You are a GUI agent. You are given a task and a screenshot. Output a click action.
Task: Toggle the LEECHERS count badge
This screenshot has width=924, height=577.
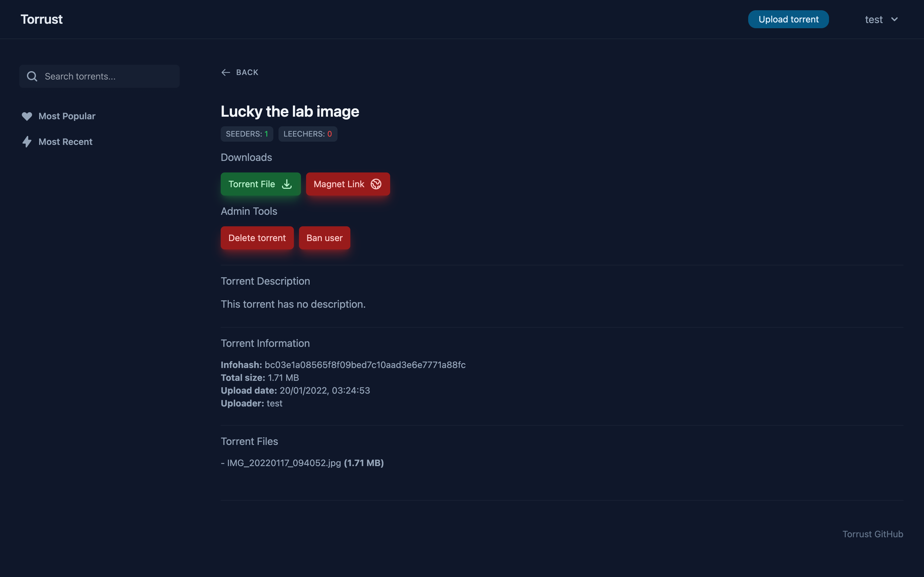(307, 134)
